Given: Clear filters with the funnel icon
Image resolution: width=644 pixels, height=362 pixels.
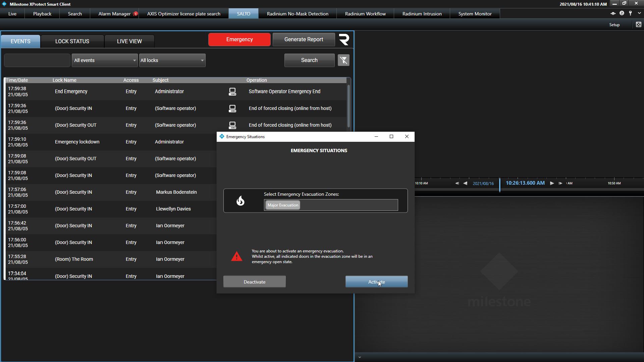Looking at the screenshot, I should (343, 60).
